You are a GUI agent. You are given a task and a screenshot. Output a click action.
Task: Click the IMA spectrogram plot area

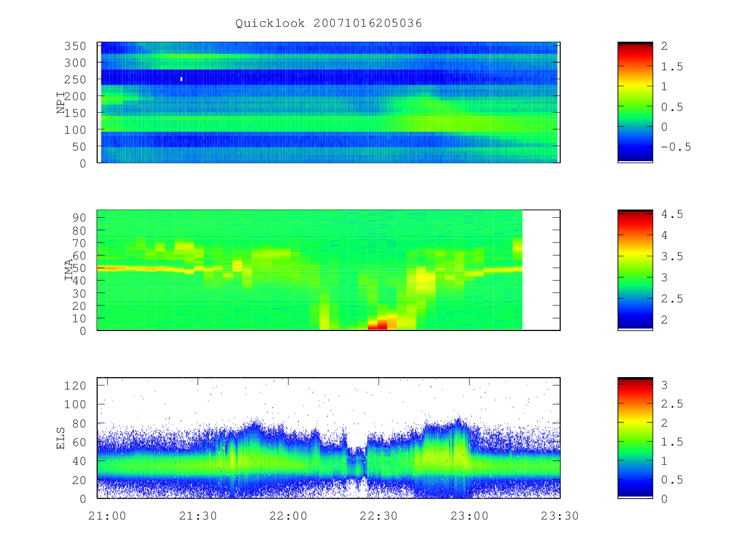pyautogui.click(x=329, y=270)
